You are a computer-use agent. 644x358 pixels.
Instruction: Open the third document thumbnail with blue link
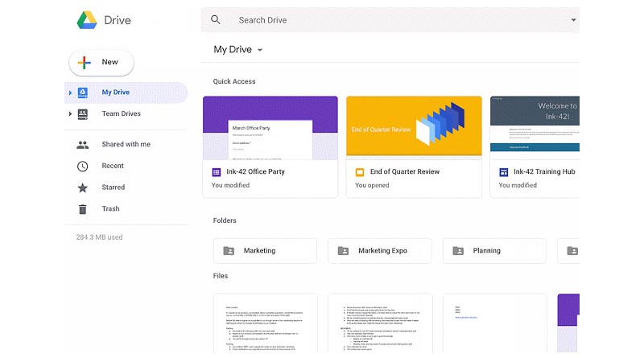(x=495, y=323)
